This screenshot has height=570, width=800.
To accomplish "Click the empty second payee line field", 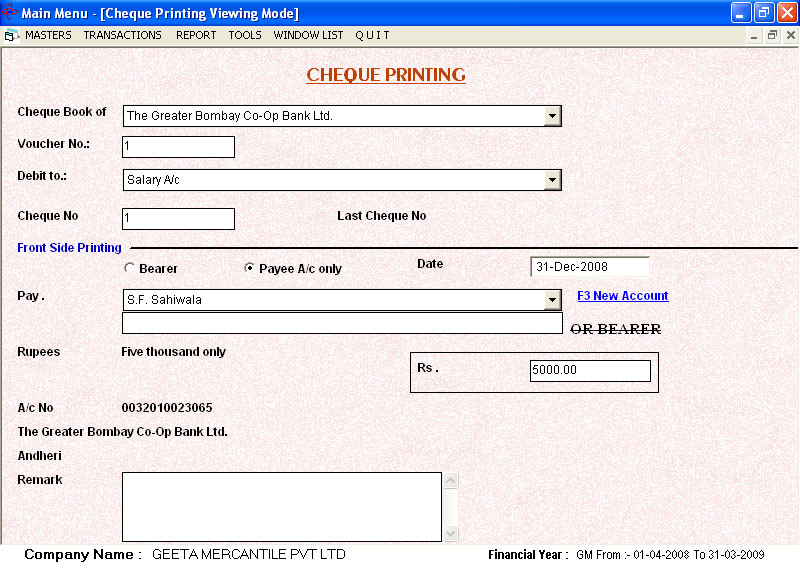I will [x=342, y=324].
